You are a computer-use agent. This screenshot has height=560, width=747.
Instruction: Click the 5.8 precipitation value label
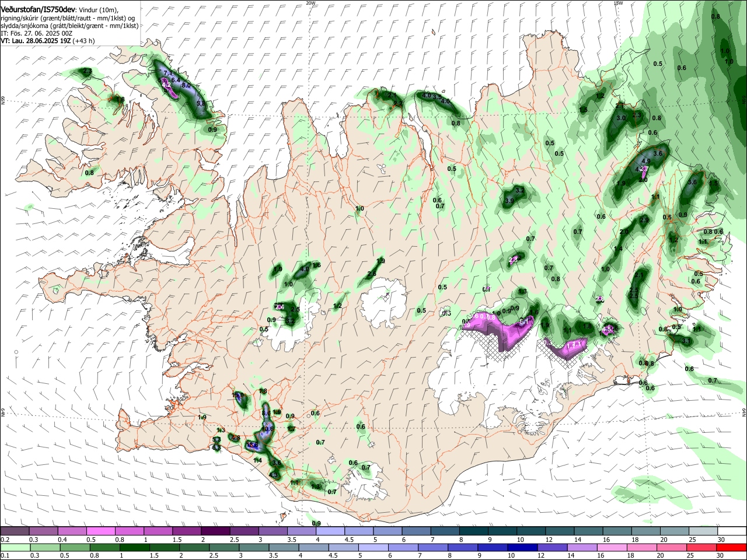tap(201, 103)
